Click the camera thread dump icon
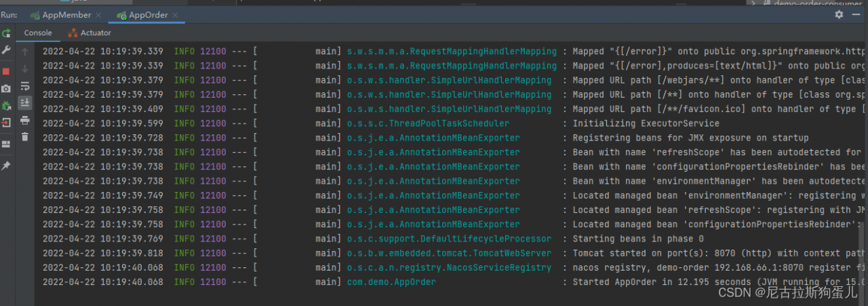This screenshot has height=306, width=868. pyautogui.click(x=6, y=88)
